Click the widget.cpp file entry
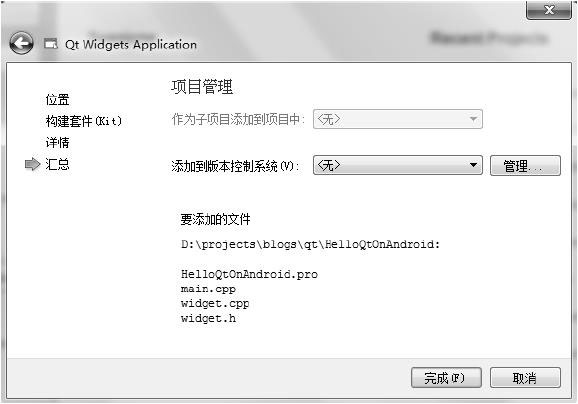 click(x=215, y=304)
